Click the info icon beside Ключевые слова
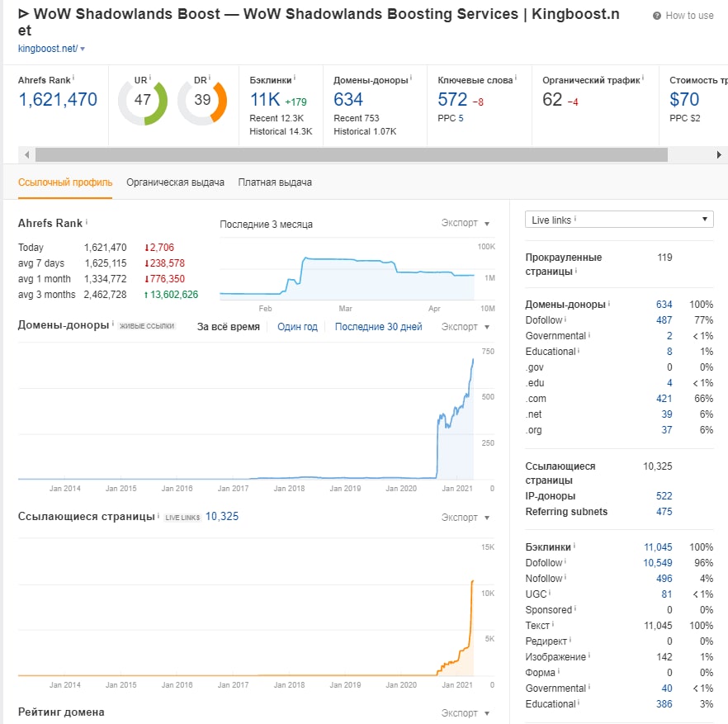Viewport: 728px width, 724px height. [x=516, y=78]
